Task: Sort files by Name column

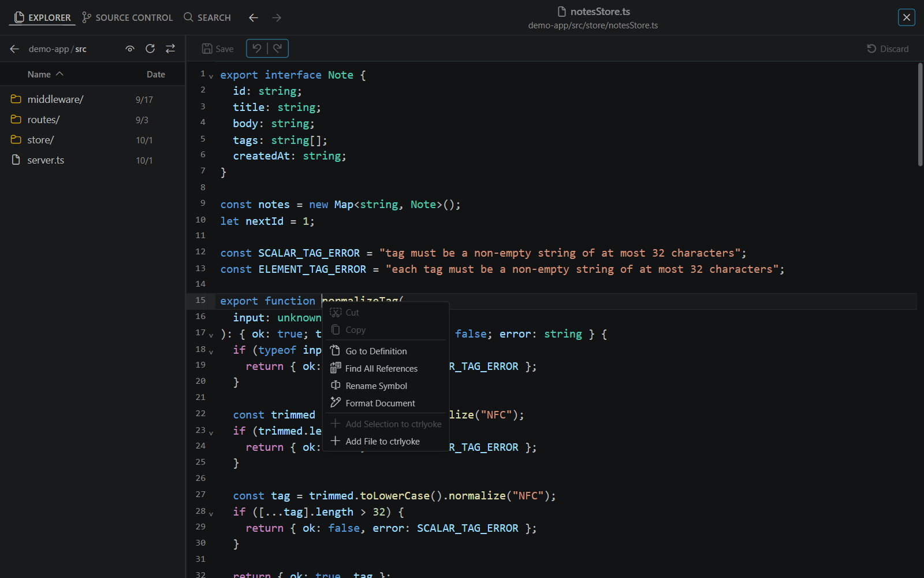Action: coord(45,74)
